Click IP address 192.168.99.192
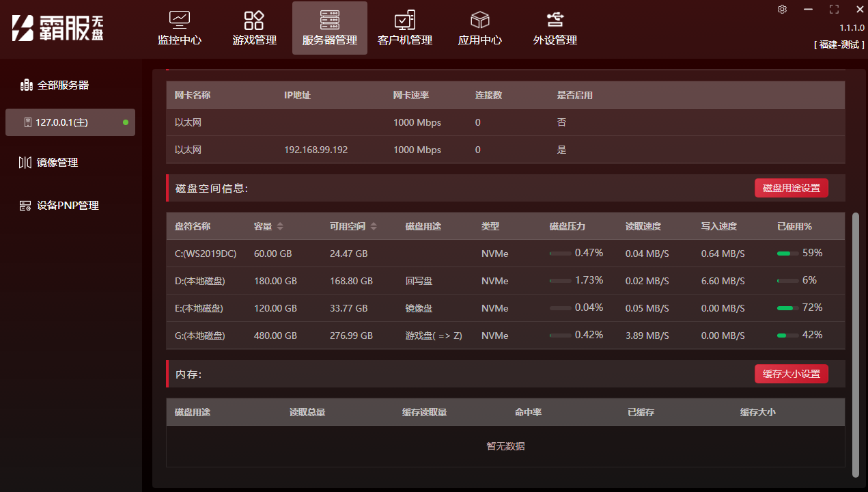Screen dimensions: 868x492 pyautogui.click(x=316, y=150)
